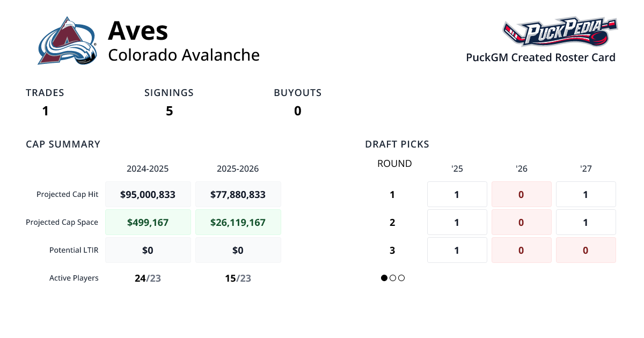
Task: Click the 2024-2025 Potential LTIR cell
Action: (148, 250)
